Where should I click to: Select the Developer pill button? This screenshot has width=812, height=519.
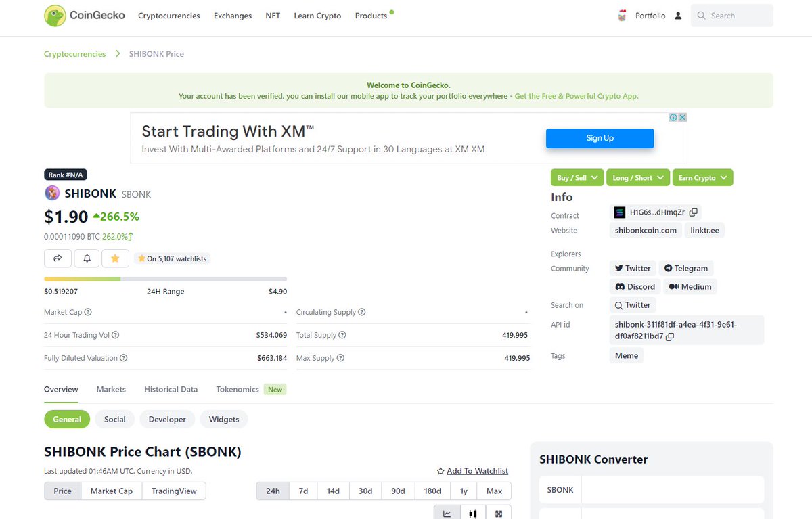coord(167,420)
